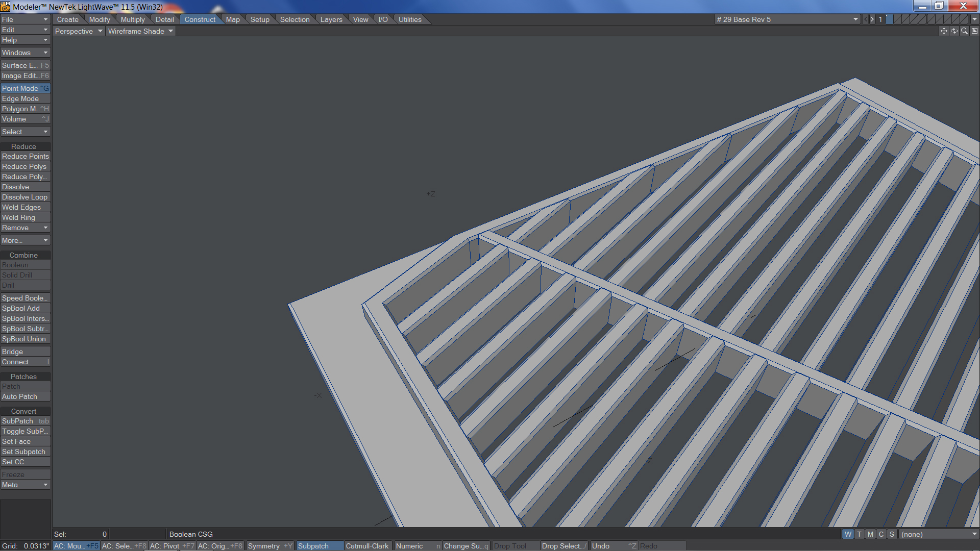Image resolution: width=980 pixels, height=551 pixels.
Task: Click Speed Boolean tool
Action: click(25, 298)
